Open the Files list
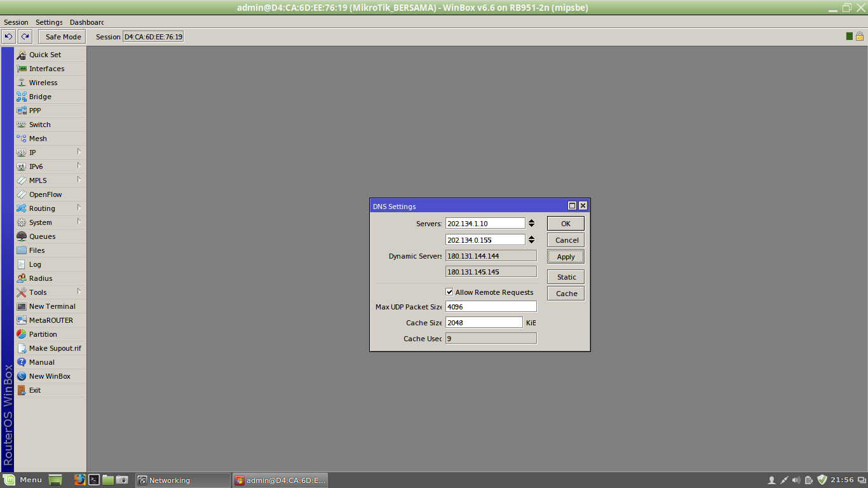The height and width of the screenshot is (488, 868). [x=50, y=250]
